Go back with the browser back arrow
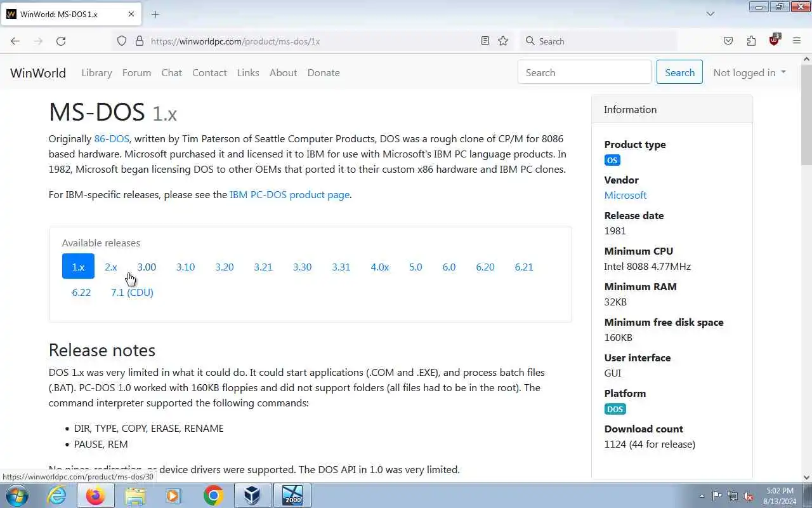Image resolution: width=812 pixels, height=508 pixels. (x=15, y=41)
